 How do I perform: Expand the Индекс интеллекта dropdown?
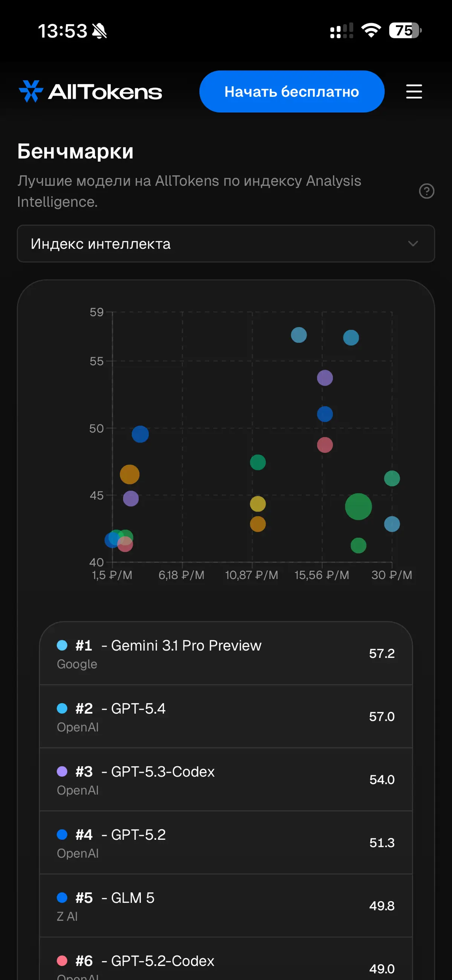[226, 243]
